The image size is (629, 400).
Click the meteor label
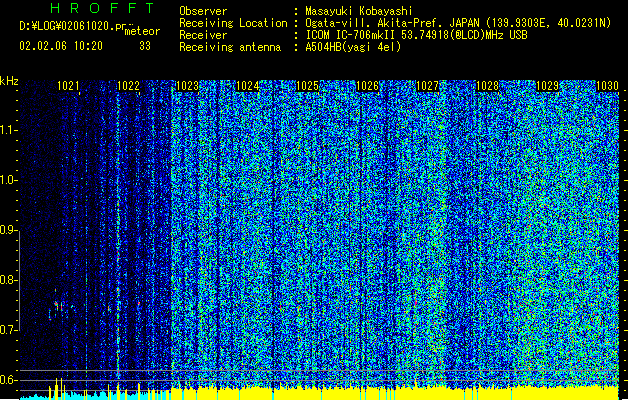pyautogui.click(x=142, y=31)
